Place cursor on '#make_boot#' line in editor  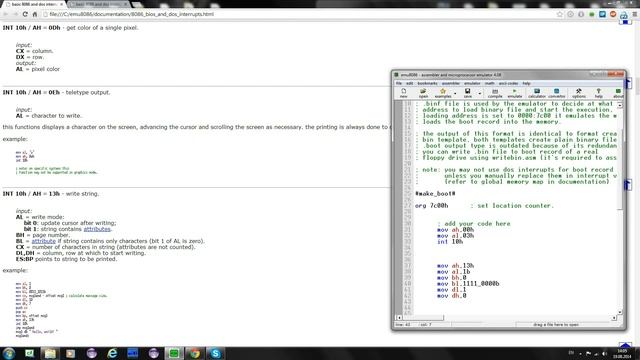point(435,193)
